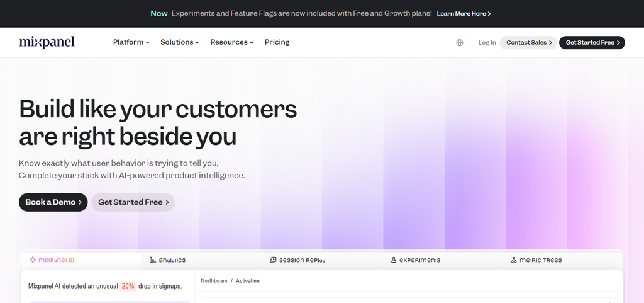Expand the Solutions menu
Image resolution: width=644 pixels, height=303 pixels.
[x=179, y=42]
